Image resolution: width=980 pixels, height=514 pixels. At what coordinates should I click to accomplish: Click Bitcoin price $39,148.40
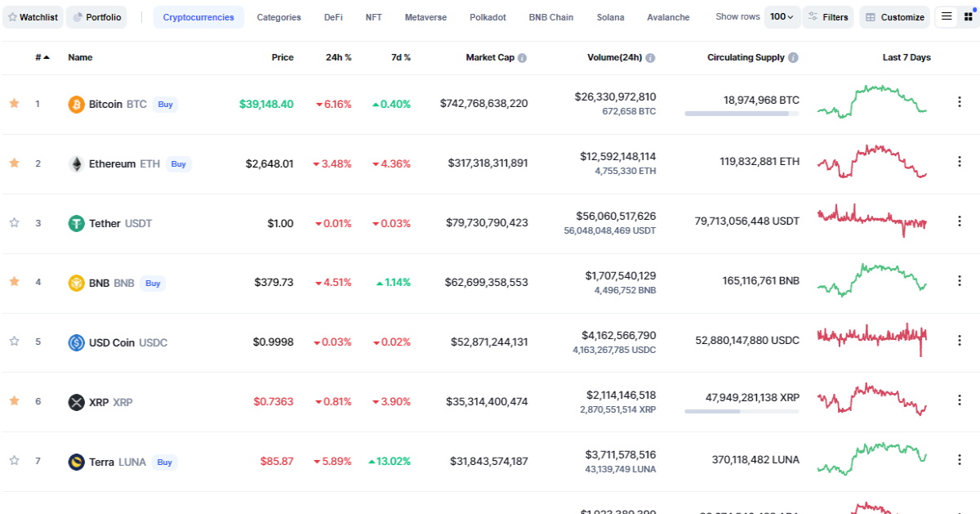pos(266,105)
